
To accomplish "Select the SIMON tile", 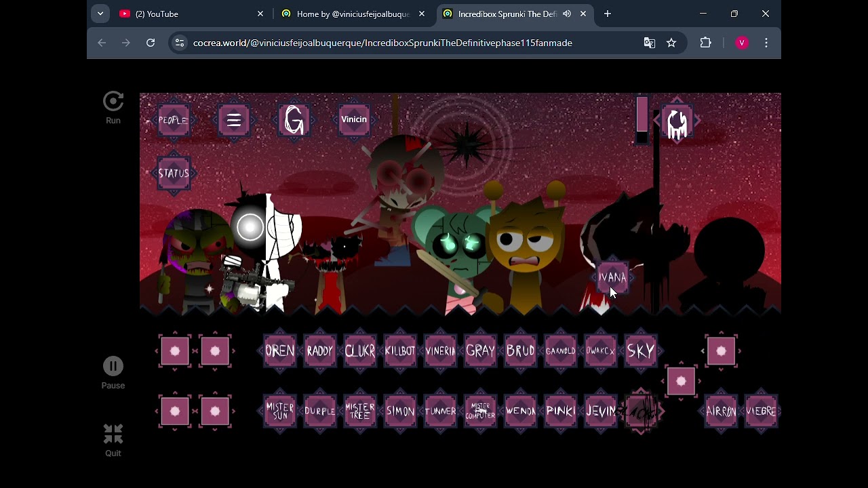I will pyautogui.click(x=400, y=411).
